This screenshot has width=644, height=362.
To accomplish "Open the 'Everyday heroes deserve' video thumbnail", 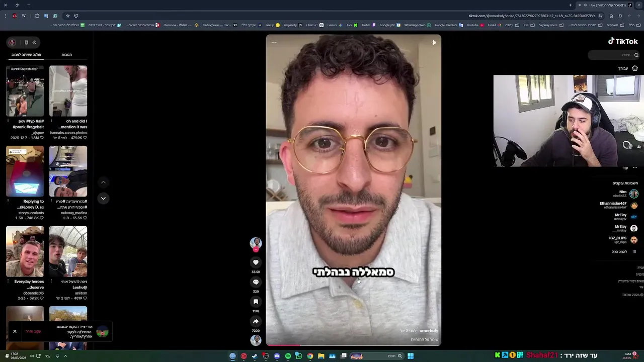I will [x=25, y=251].
